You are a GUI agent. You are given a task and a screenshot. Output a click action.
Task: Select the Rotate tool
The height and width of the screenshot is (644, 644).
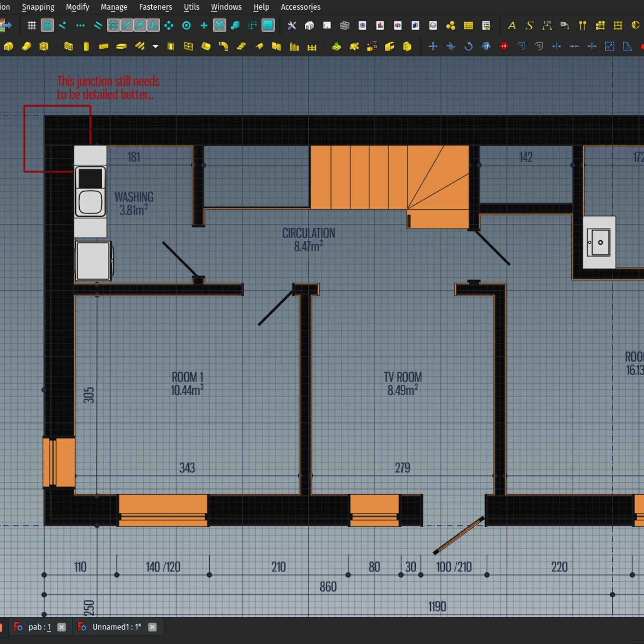pyautogui.click(x=469, y=46)
